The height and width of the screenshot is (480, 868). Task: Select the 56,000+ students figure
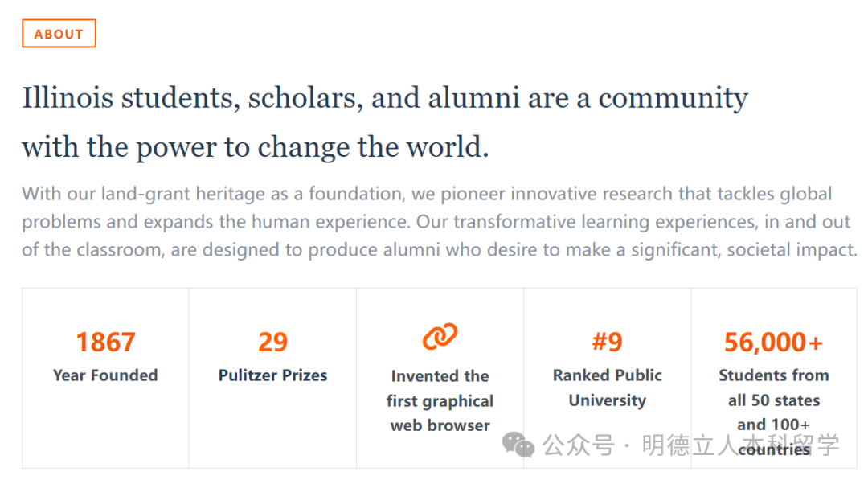tap(773, 343)
